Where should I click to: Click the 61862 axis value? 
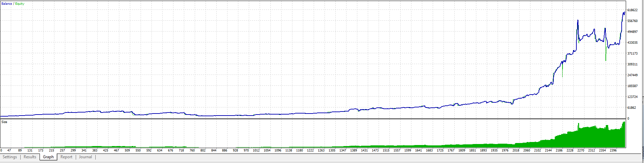pos(632,108)
